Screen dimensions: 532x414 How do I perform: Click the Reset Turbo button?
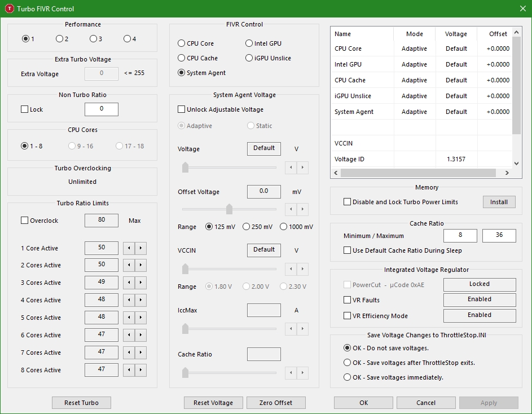click(x=81, y=403)
